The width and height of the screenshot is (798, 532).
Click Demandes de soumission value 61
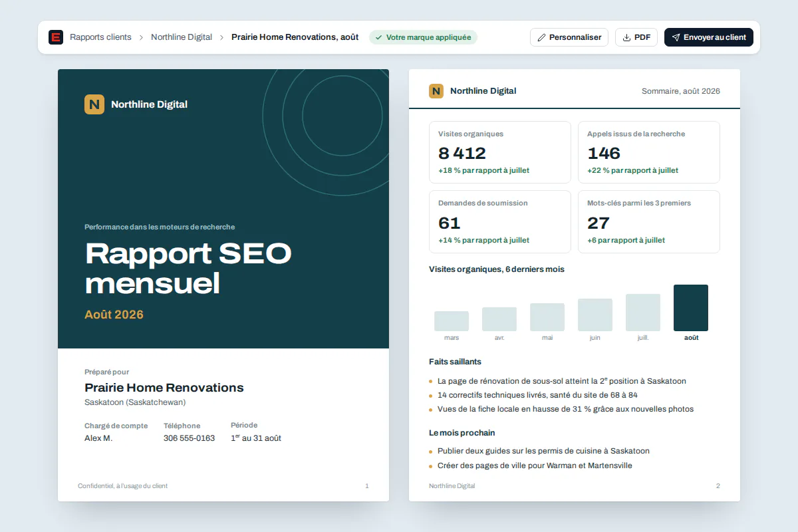(450, 223)
